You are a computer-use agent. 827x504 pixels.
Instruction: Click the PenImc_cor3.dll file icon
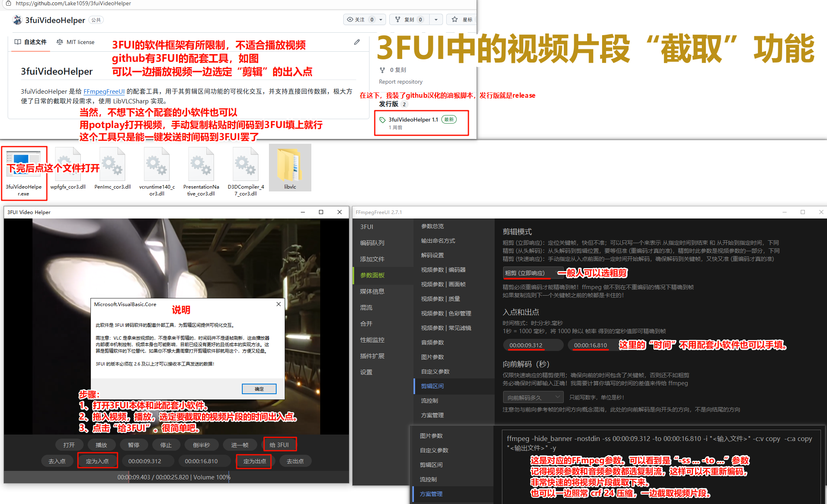coord(112,164)
